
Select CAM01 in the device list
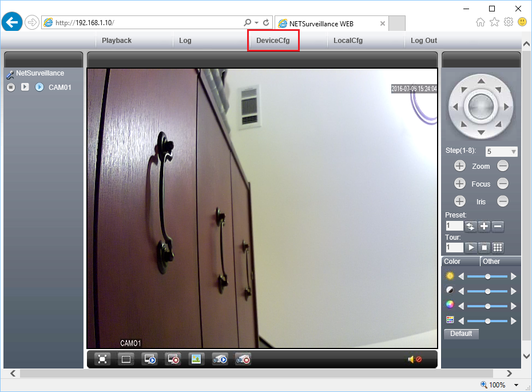tap(60, 87)
